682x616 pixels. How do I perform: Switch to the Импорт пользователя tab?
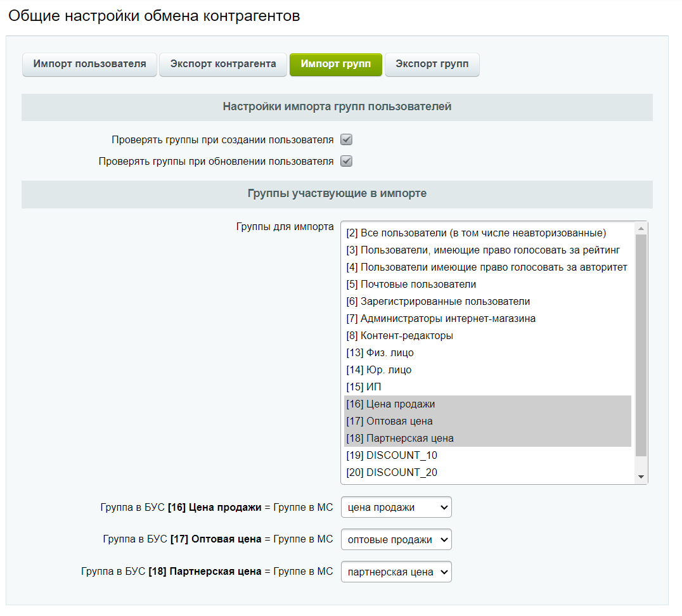coord(89,64)
